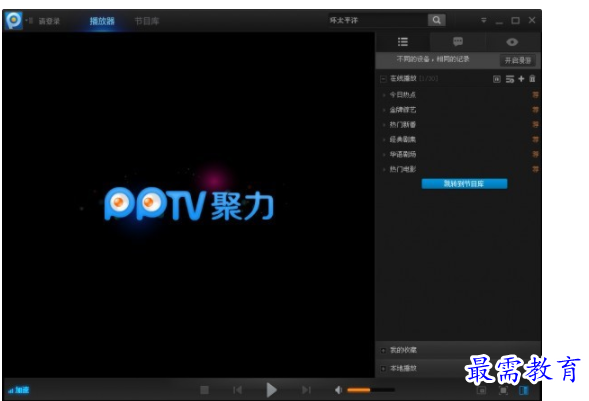The height and width of the screenshot is (401, 589).
Task: Click the 不同的设备,相同的记录 notice text
Action: (433, 59)
